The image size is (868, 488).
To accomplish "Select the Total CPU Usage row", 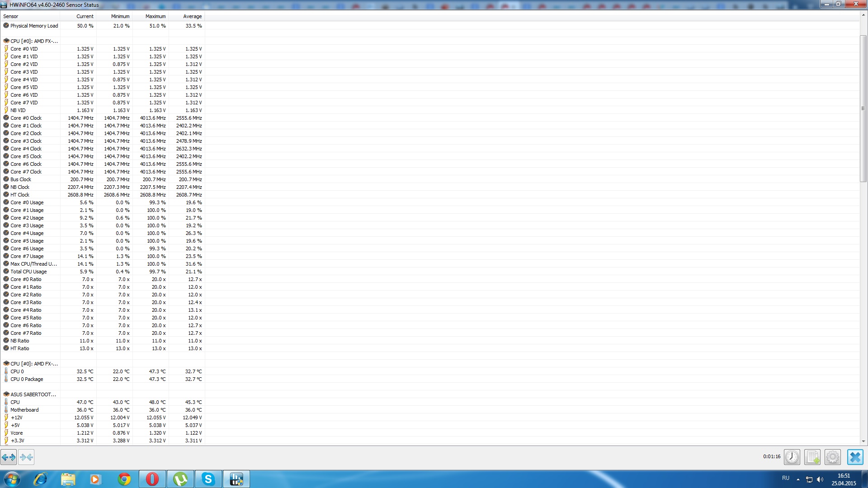I will pos(28,272).
